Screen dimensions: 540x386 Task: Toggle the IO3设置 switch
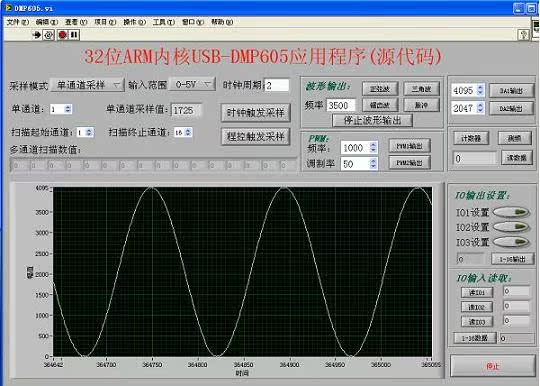(x=512, y=242)
